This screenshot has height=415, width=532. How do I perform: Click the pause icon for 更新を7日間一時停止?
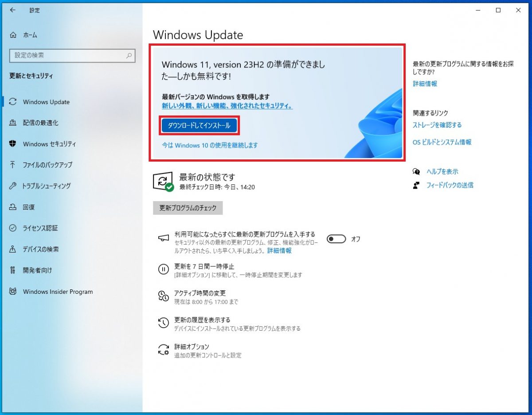(164, 269)
